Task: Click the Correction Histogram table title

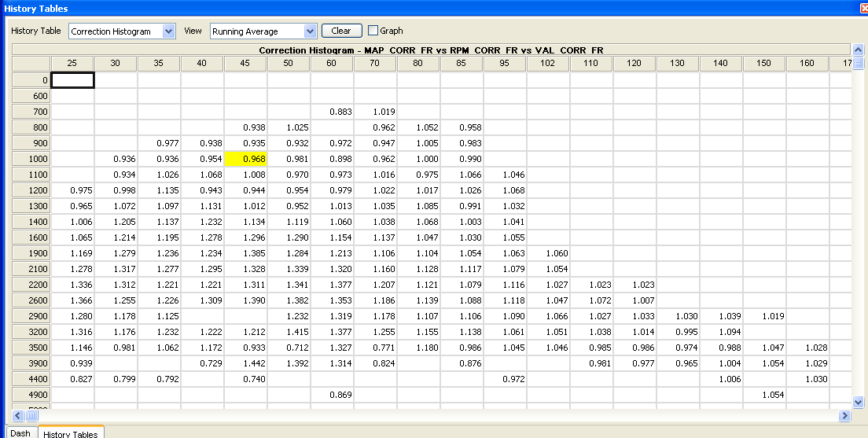Action: click(x=431, y=50)
